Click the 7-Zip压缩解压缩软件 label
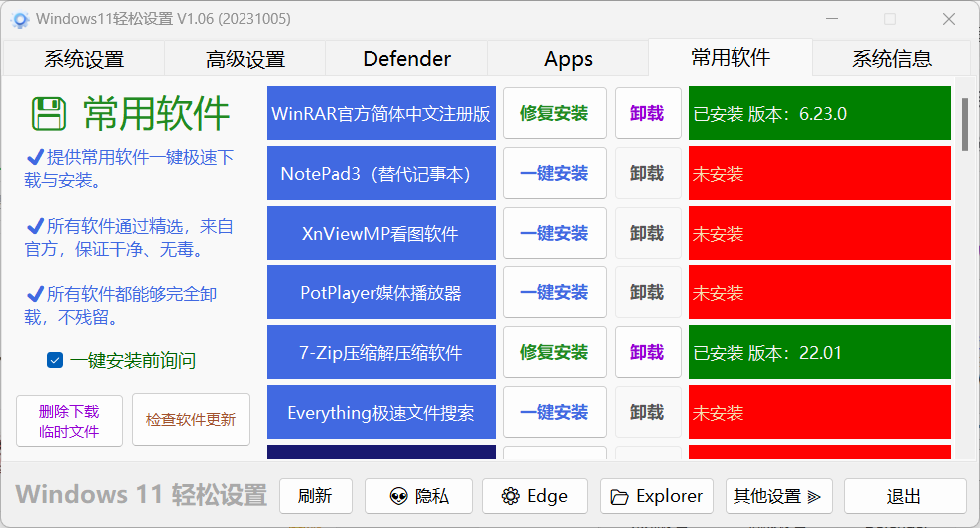The image size is (980, 528). (381, 353)
